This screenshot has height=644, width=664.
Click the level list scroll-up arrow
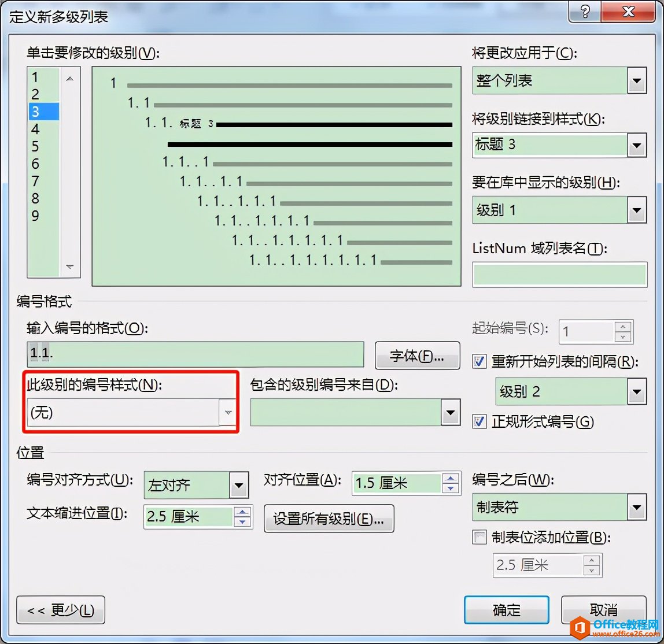click(x=70, y=79)
